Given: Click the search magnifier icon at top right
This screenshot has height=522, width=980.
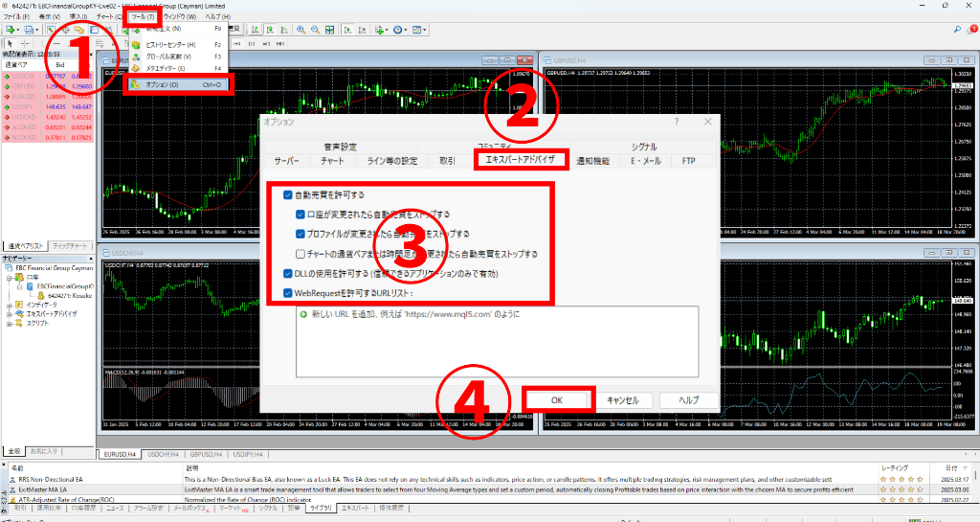Looking at the screenshot, I should (x=957, y=30).
